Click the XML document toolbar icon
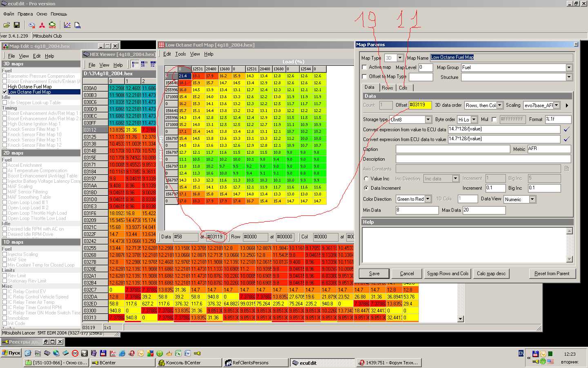Viewport: 588px width, 368px height. (78, 25)
